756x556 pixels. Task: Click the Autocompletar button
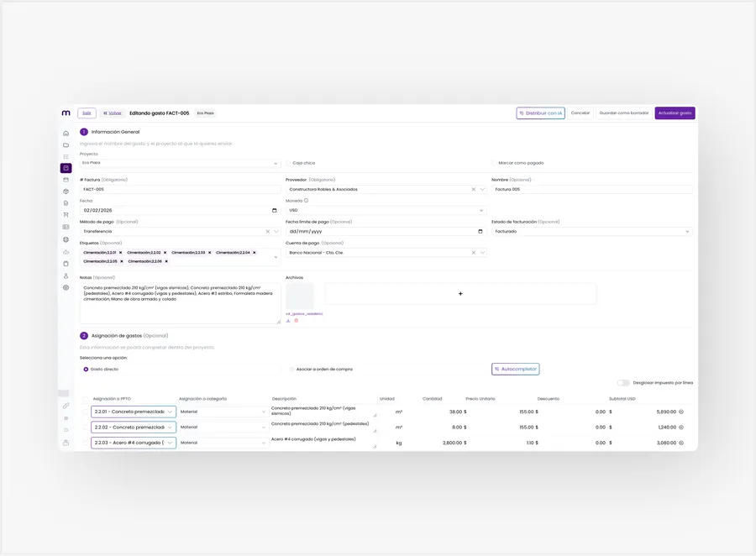[516, 370]
